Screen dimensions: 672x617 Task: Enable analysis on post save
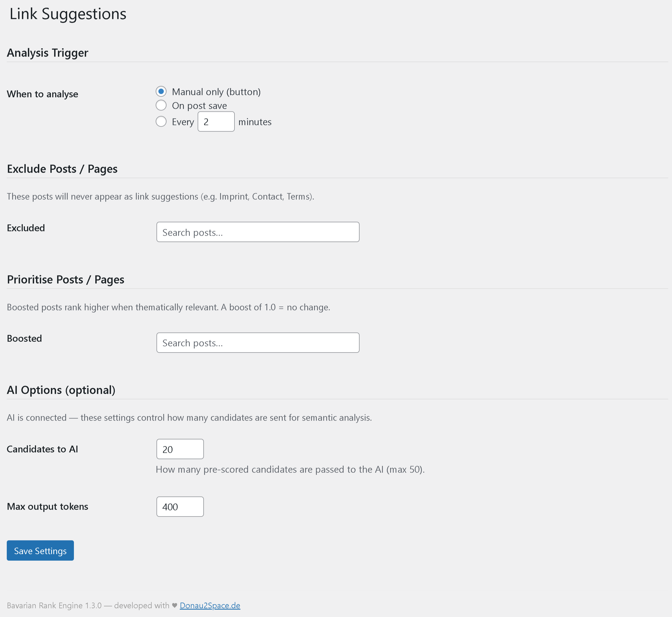click(x=161, y=105)
